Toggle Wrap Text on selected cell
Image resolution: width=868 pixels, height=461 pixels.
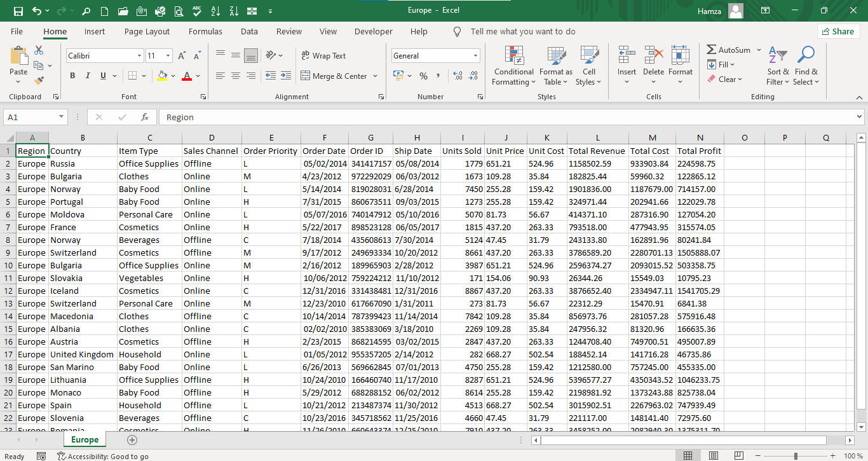click(323, 56)
